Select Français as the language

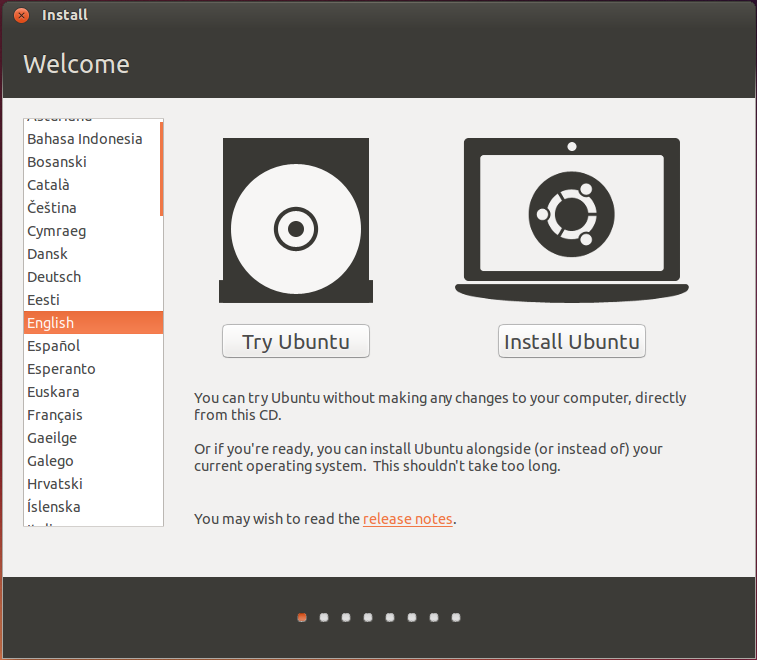[x=93, y=415]
